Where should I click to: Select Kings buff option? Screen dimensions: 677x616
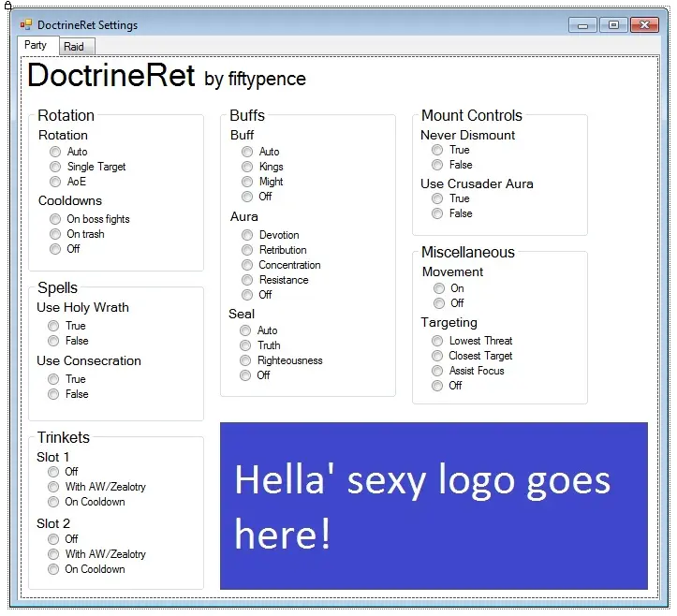(x=247, y=167)
